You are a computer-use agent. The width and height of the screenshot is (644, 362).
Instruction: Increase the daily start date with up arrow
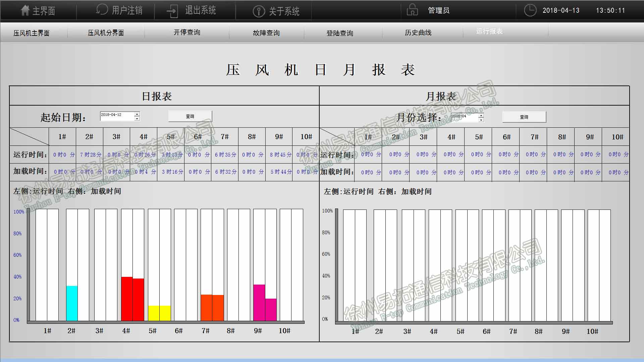[137, 114]
